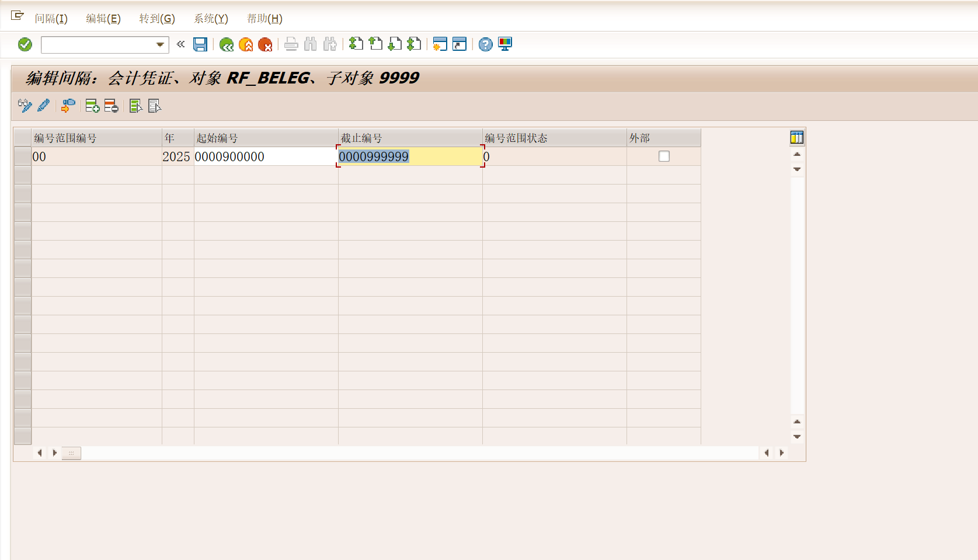Toggle the 外部 checkbox for range 00
The image size is (978, 560).
pyautogui.click(x=664, y=156)
